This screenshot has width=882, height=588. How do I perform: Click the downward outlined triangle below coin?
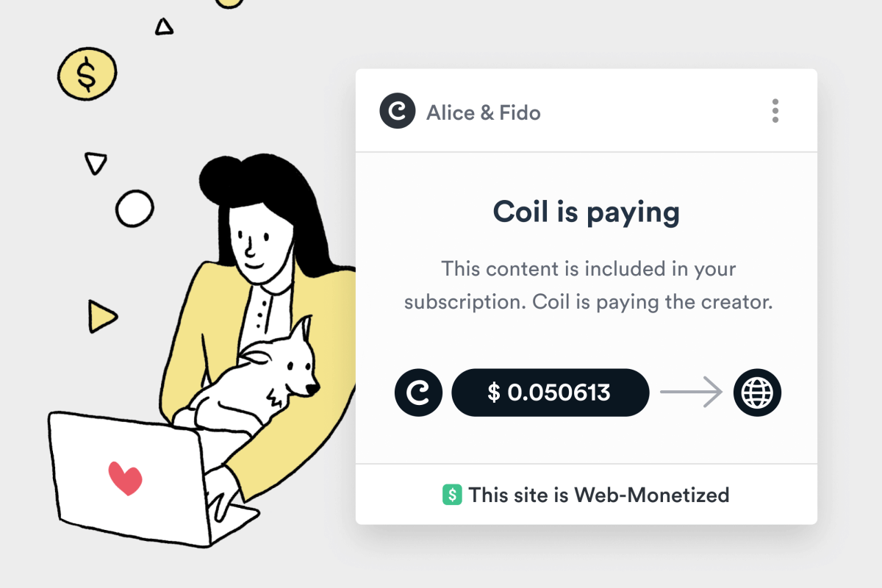[x=96, y=162]
